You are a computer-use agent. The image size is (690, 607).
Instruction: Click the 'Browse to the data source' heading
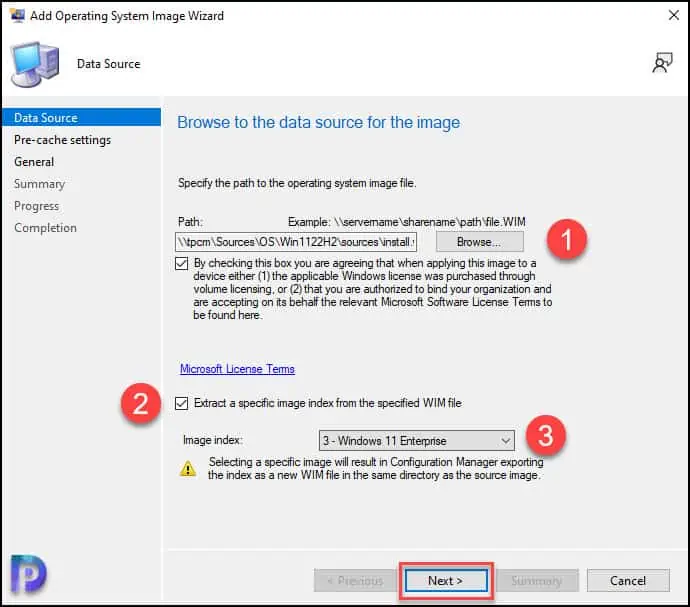(319, 122)
